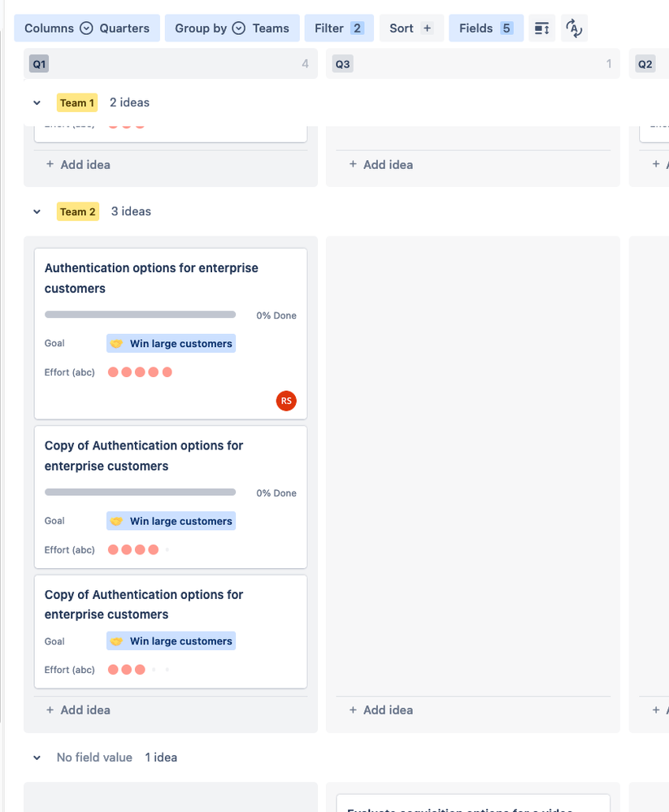Screen dimensions: 669x812
Task: Set effort rating on three-dot card
Action: [140, 670]
